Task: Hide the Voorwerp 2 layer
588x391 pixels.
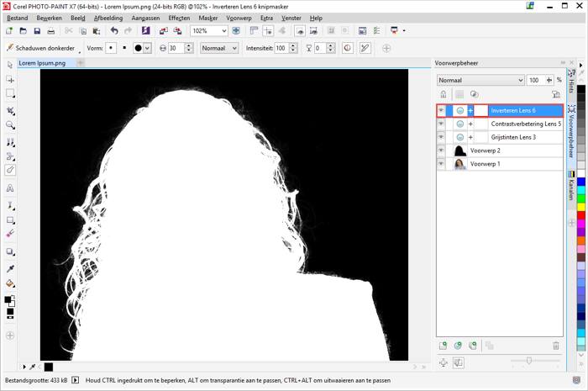Action: [x=441, y=151]
